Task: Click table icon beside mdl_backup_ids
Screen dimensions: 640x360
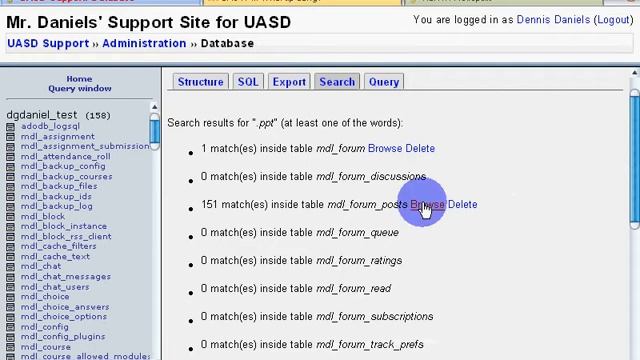Action: coord(11,197)
